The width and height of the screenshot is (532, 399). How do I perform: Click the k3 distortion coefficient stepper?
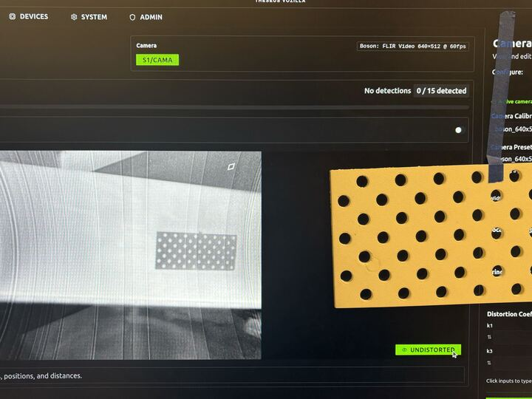point(489,363)
